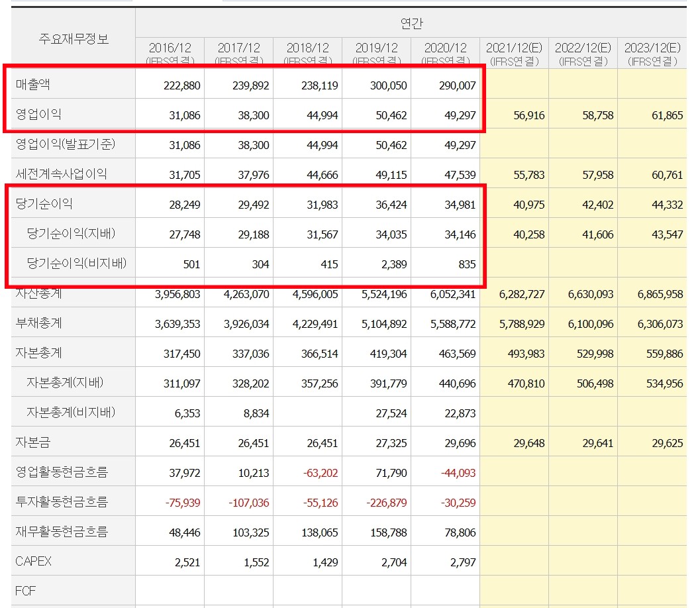
Task: Click the investing cash flow -107,036
Action: [249, 503]
